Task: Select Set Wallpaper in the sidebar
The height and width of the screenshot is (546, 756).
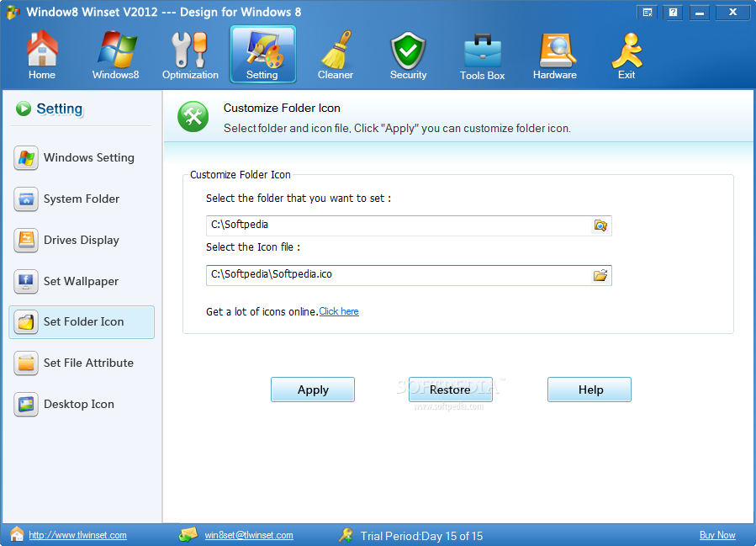Action: click(82, 281)
